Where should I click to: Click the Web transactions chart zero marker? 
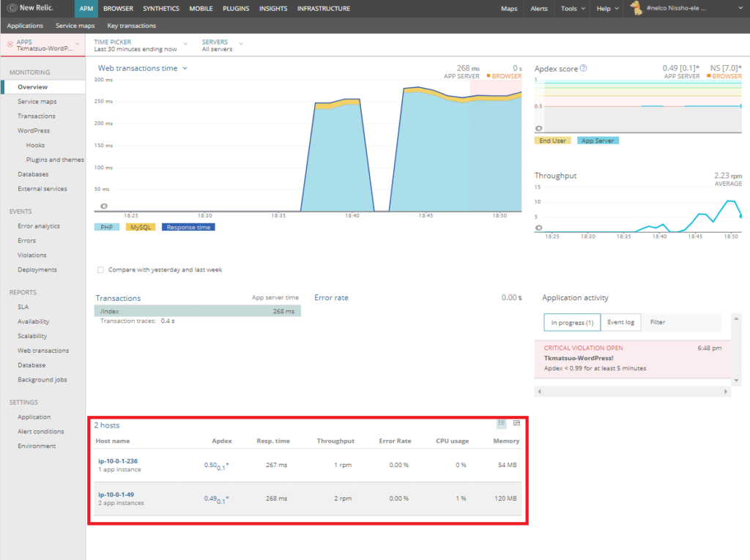(104, 206)
